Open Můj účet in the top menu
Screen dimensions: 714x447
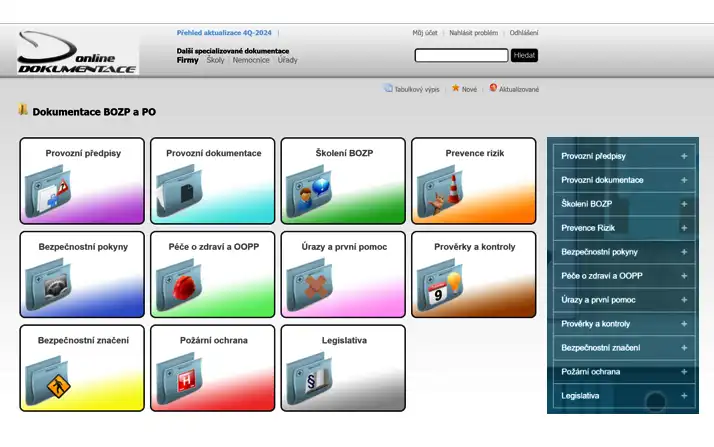click(x=425, y=33)
